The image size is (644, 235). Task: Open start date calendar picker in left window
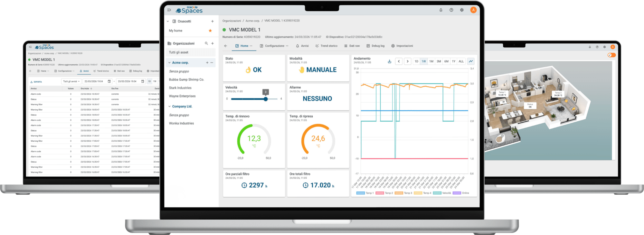pos(109,81)
